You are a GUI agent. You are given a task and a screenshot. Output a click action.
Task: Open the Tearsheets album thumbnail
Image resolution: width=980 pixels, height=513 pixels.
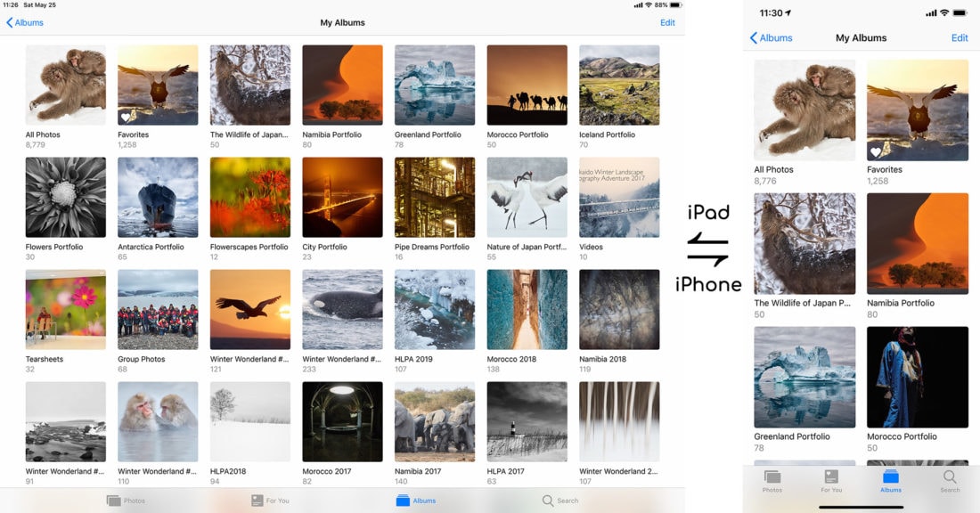click(x=66, y=310)
